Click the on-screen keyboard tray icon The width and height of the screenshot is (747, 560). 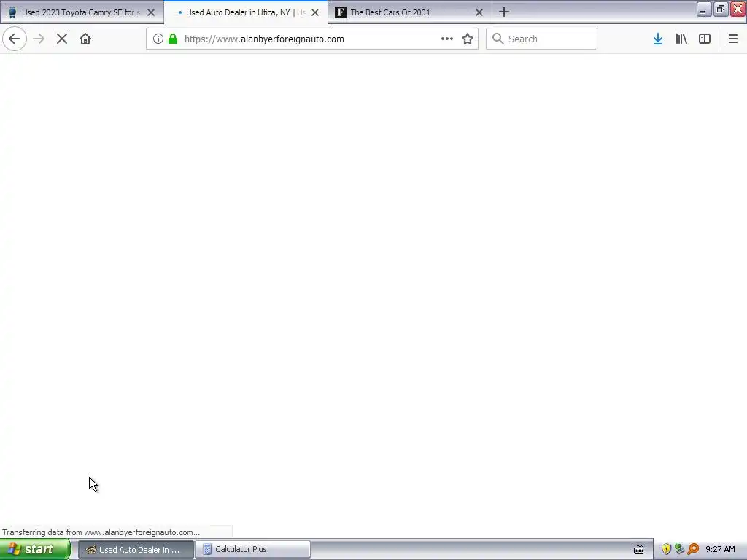tap(639, 550)
